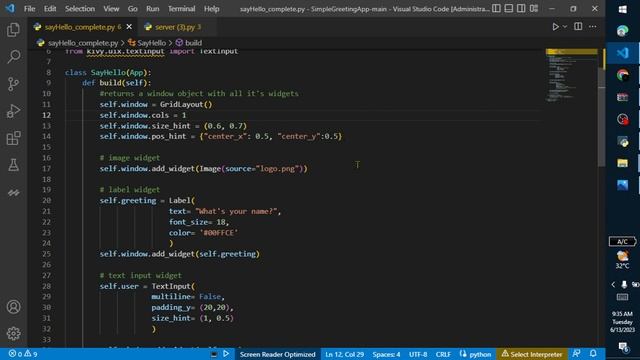
Task: Open the Terminal menu
Action: (181, 9)
